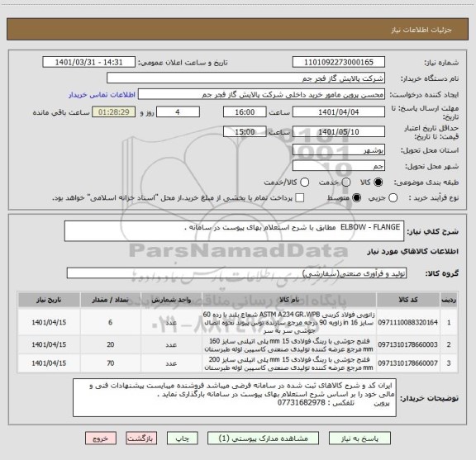The height and width of the screenshot is (460, 476).
Task: Click item code 0971310178660007
Action: [407, 363]
